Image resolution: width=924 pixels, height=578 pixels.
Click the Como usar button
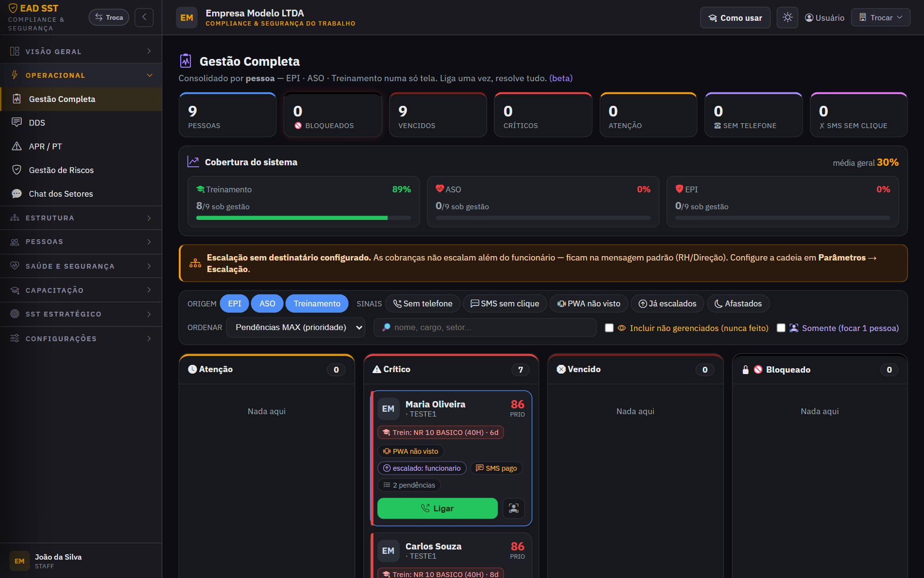tap(735, 18)
